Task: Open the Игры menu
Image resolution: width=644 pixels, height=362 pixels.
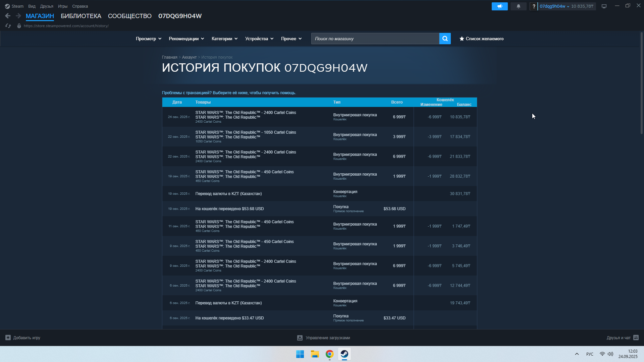Action: (63, 6)
